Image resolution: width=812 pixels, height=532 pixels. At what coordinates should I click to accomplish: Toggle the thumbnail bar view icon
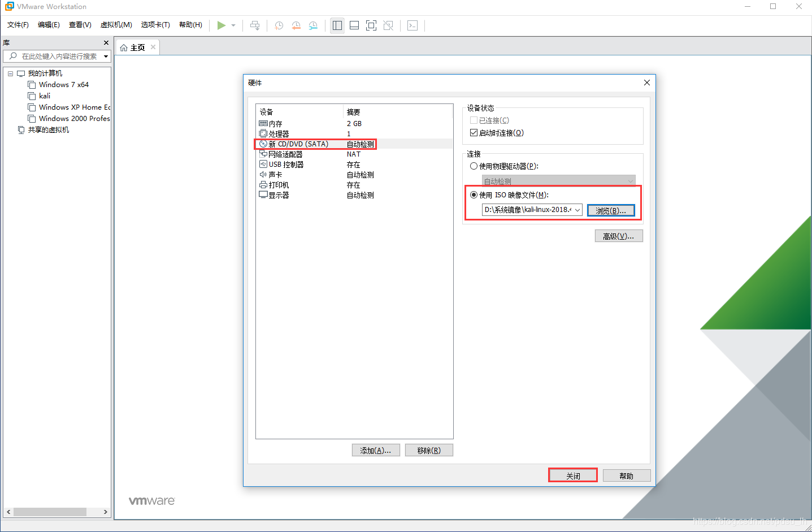[354, 25]
